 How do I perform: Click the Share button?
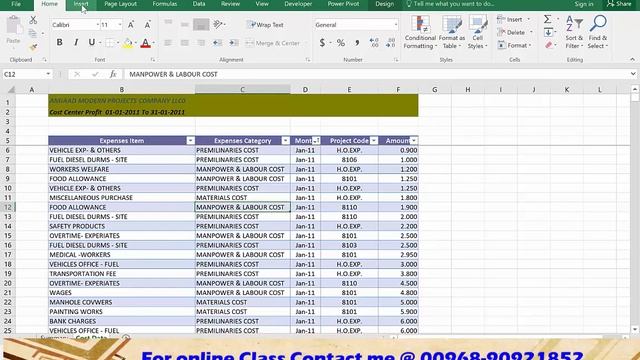click(619, 4)
